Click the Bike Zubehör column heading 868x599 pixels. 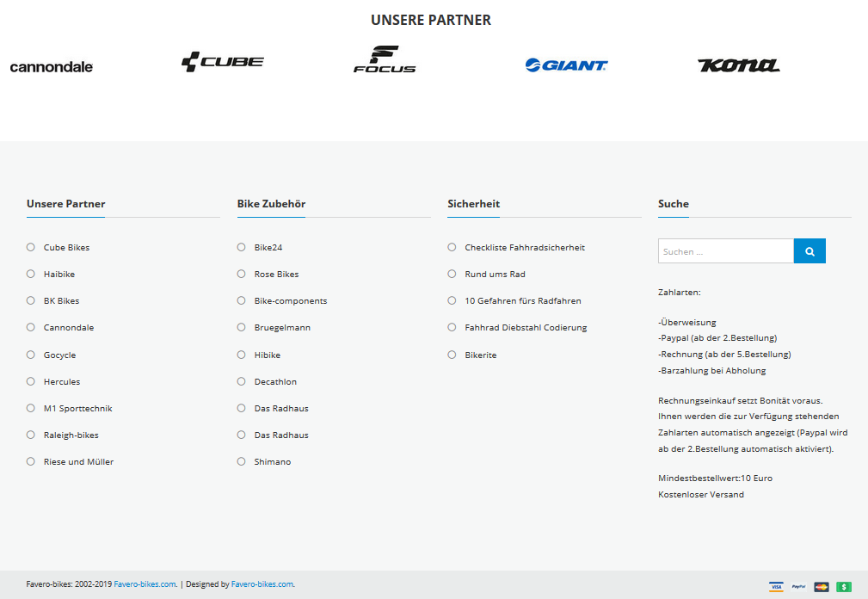click(271, 204)
